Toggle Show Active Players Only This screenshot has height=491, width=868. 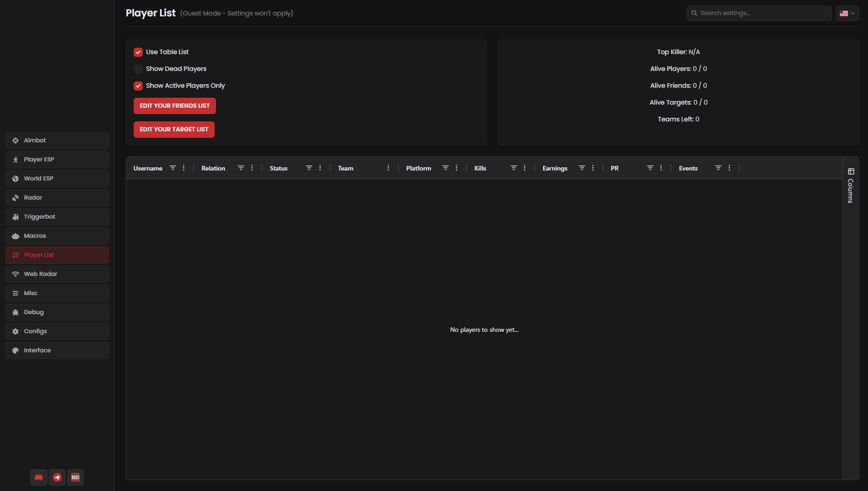click(x=138, y=86)
